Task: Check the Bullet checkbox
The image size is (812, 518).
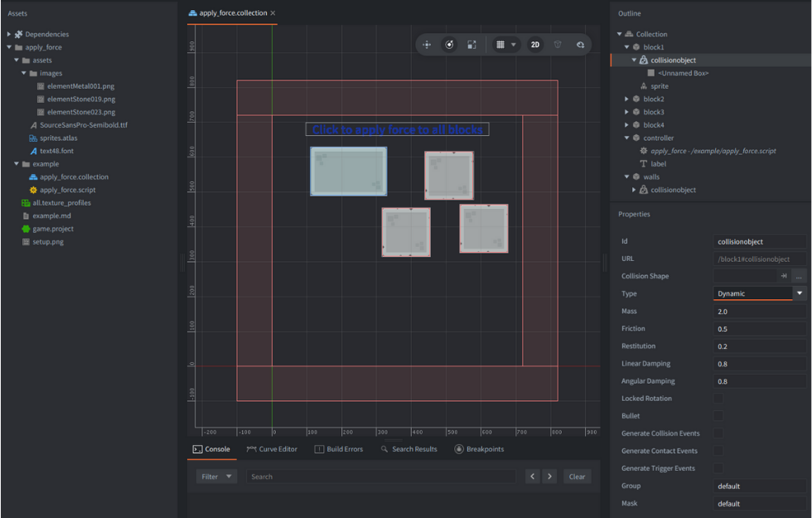Action: click(718, 416)
